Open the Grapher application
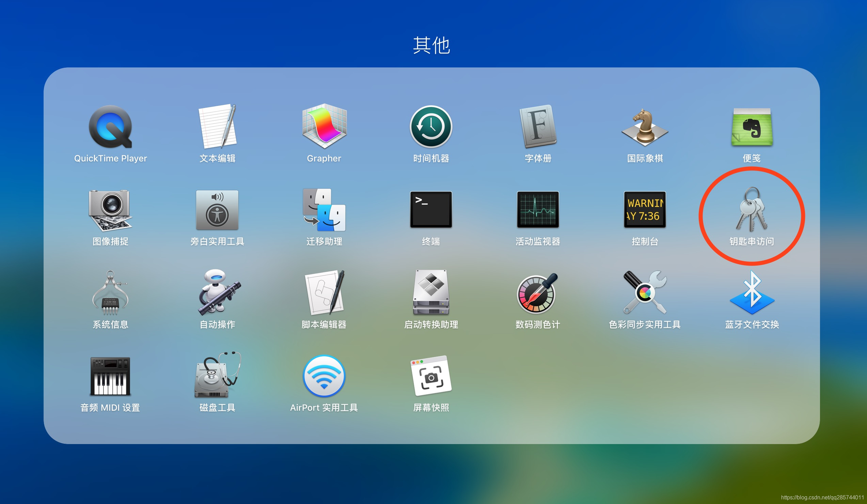The height and width of the screenshot is (504, 867). 324,127
